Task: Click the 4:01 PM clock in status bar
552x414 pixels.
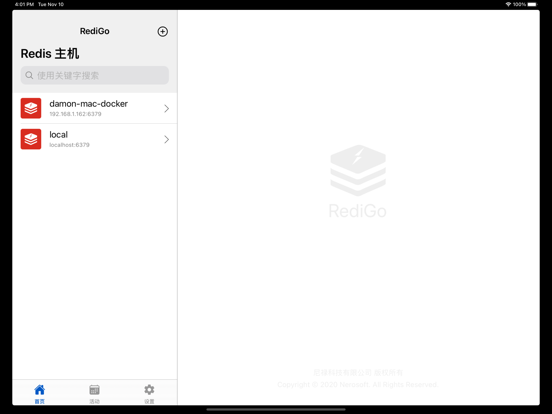Action: point(24,4)
